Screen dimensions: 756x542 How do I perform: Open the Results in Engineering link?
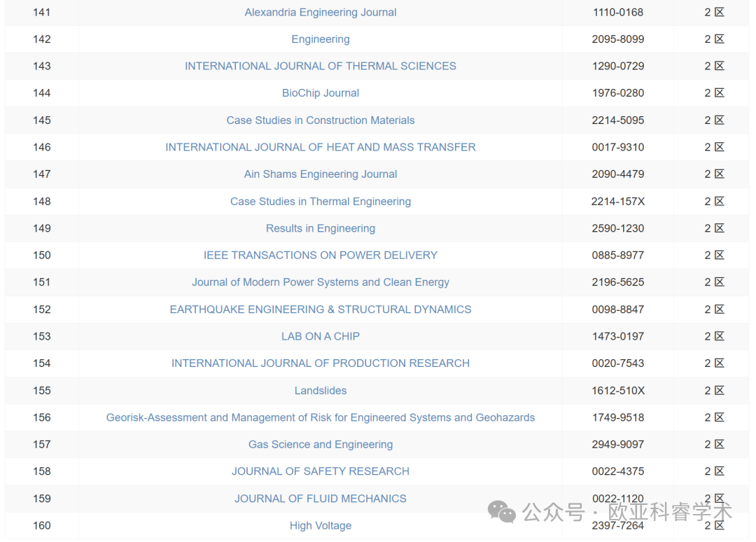pos(320,228)
